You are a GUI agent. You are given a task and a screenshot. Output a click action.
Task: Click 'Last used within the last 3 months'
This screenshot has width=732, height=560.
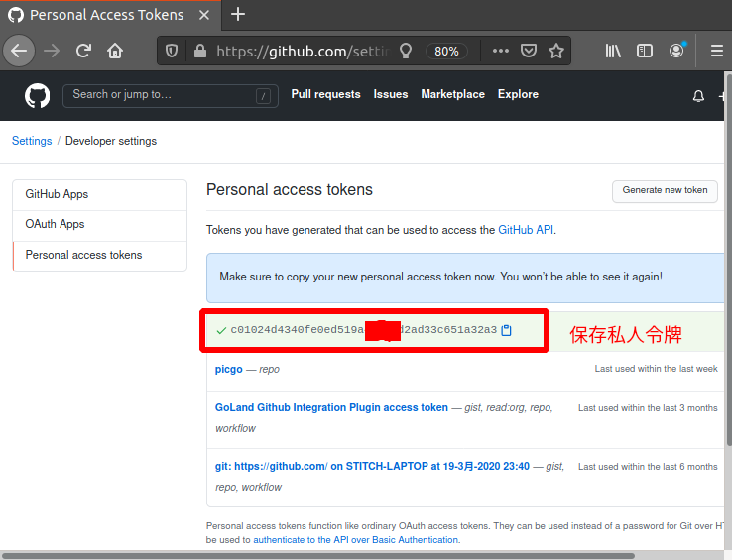pos(648,408)
